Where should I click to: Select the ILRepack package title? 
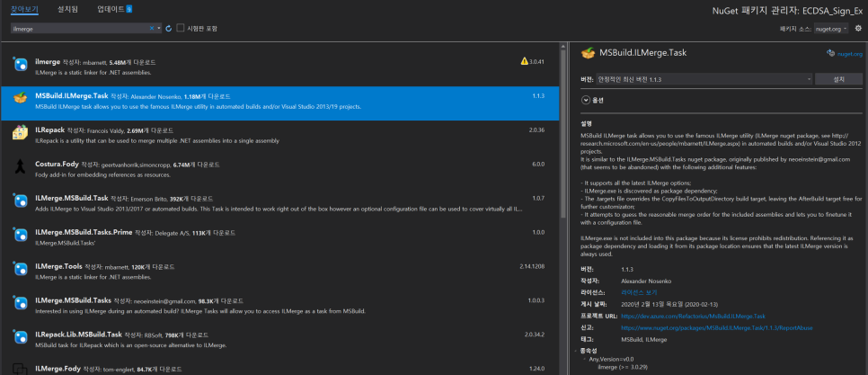(x=49, y=130)
